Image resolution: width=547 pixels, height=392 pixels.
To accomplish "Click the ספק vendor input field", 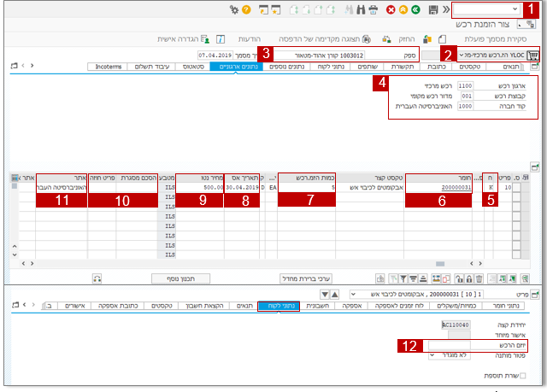I will [319, 56].
